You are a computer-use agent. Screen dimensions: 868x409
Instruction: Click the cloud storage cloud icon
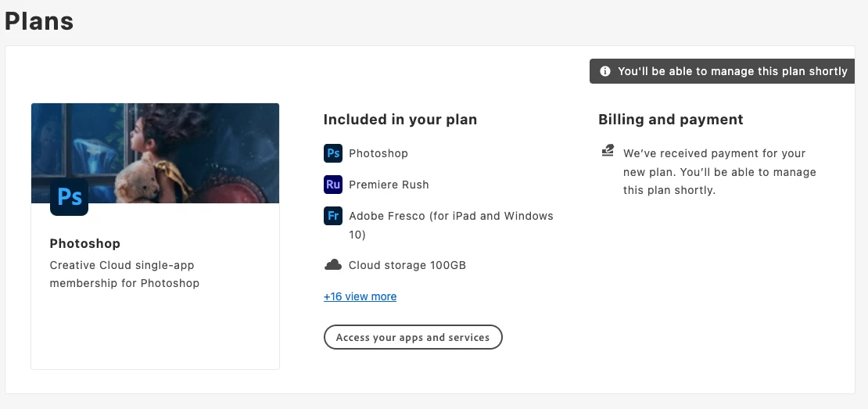pyautogui.click(x=332, y=265)
